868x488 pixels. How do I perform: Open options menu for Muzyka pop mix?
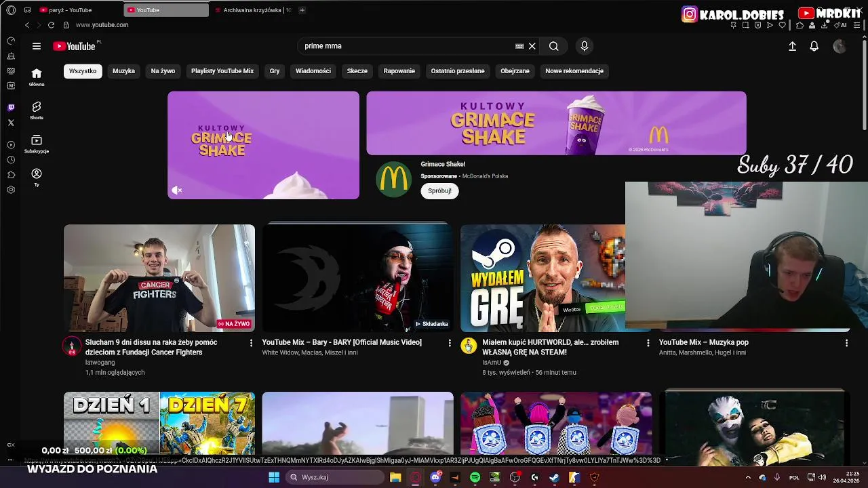(x=846, y=343)
